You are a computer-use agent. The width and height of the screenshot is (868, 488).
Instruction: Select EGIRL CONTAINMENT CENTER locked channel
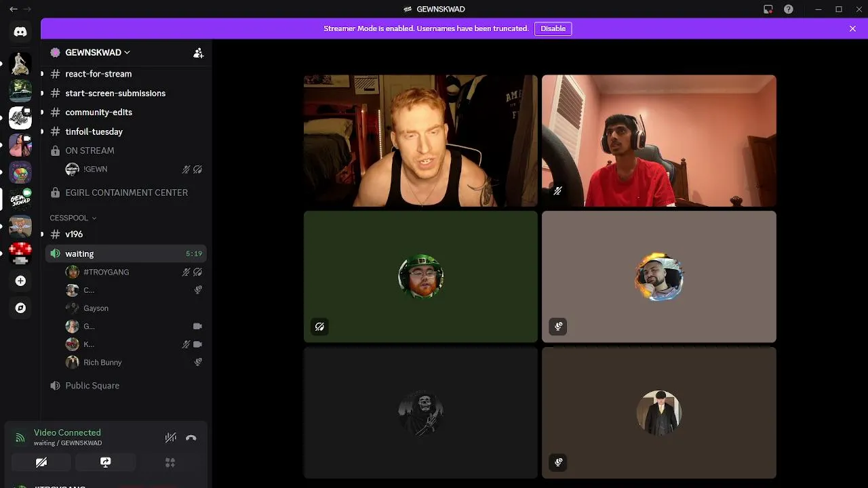click(x=126, y=192)
